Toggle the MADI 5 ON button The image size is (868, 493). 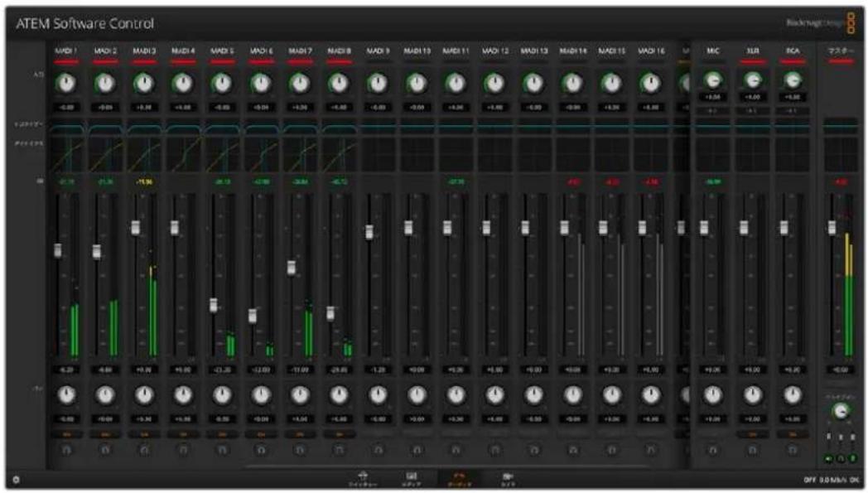(223, 435)
